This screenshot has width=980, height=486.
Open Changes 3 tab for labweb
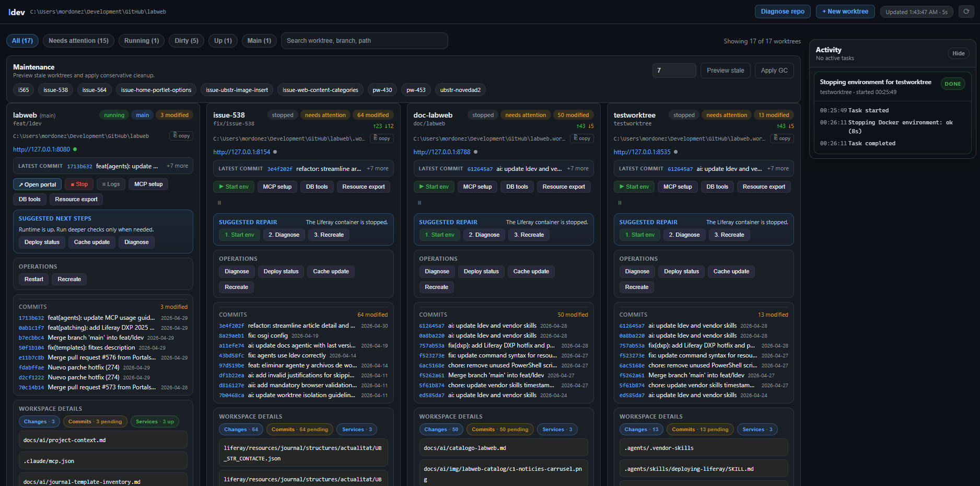tap(39, 422)
